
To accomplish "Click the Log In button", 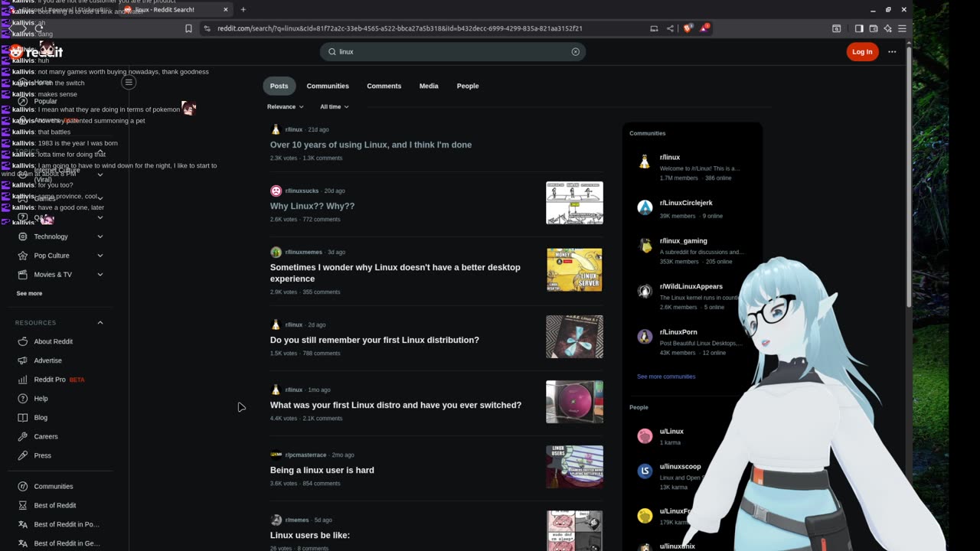I will pos(862,52).
